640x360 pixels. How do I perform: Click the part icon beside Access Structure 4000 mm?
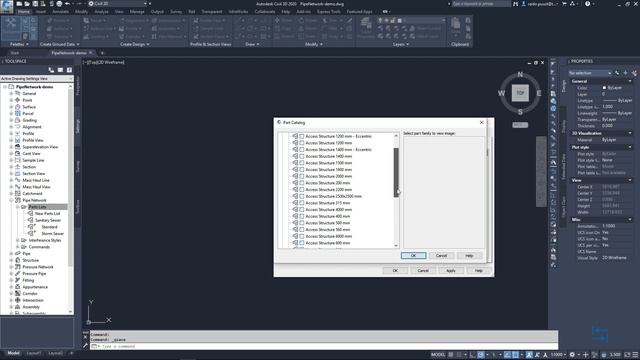(295, 209)
